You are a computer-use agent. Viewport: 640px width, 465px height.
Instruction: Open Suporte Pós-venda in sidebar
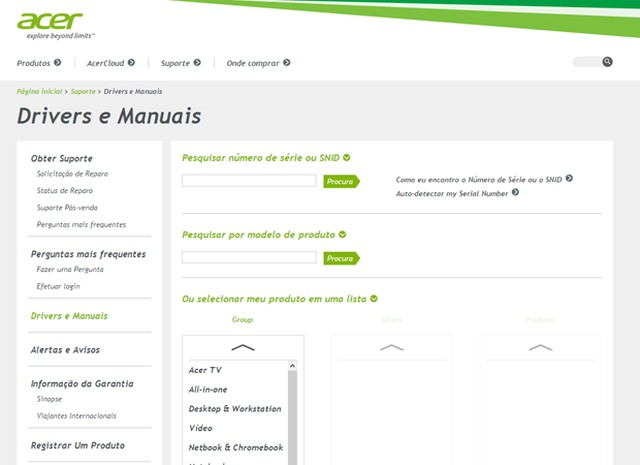pyautogui.click(x=67, y=207)
